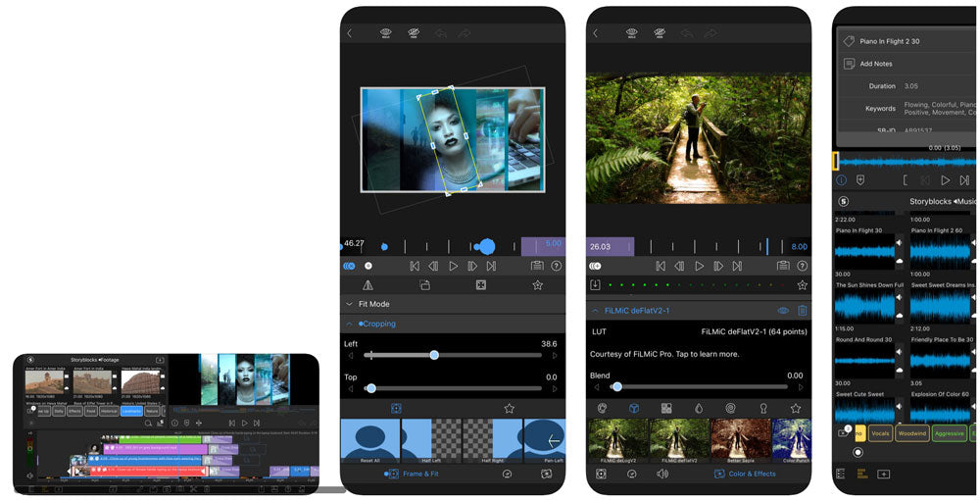
Task: Switch to the flip tab with triangle icon
Action: pyautogui.click(x=368, y=285)
